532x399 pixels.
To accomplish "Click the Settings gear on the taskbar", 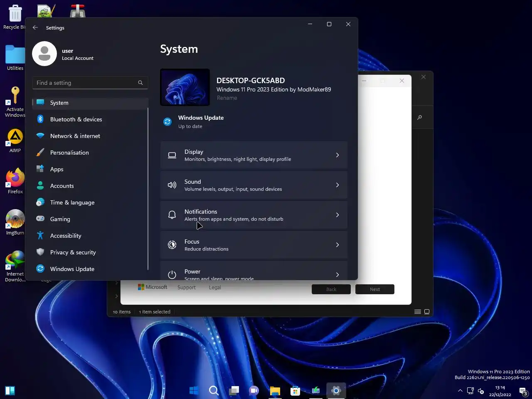I will click(336, 391).
